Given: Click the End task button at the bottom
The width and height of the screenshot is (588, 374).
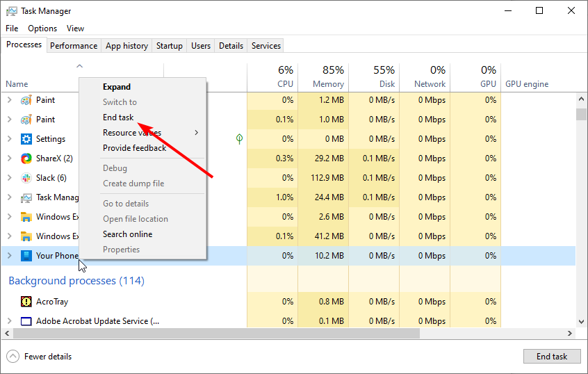Looking at the screenshot, I should [x=552, y=357].
